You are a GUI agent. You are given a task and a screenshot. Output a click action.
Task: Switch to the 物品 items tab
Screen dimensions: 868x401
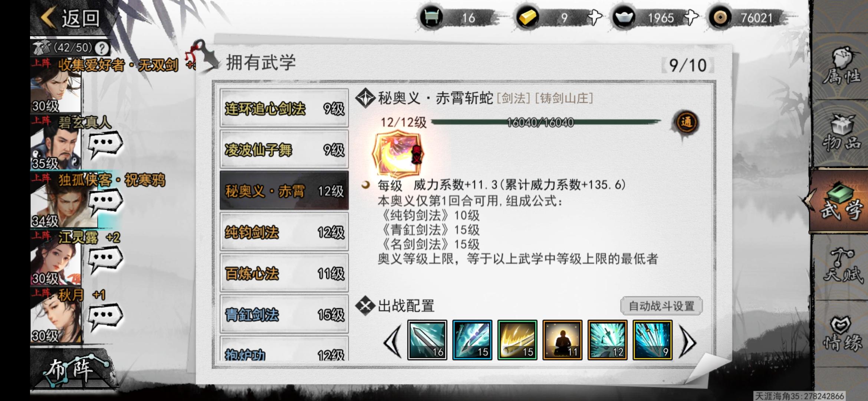[x=841, y=133]
